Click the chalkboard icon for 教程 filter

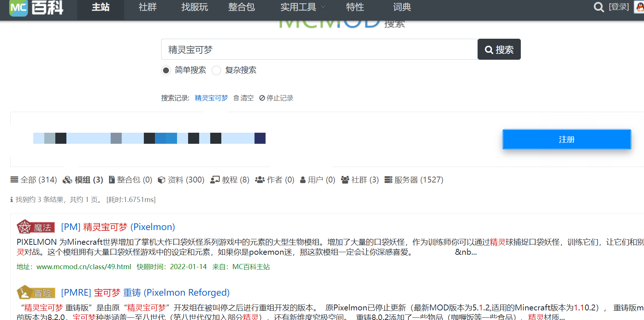tap(215, 180)
